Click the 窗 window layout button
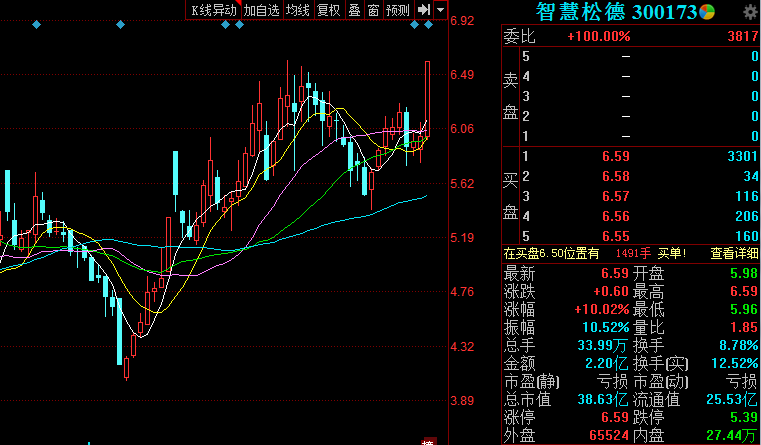761x445 pixels. click(373, 10)
